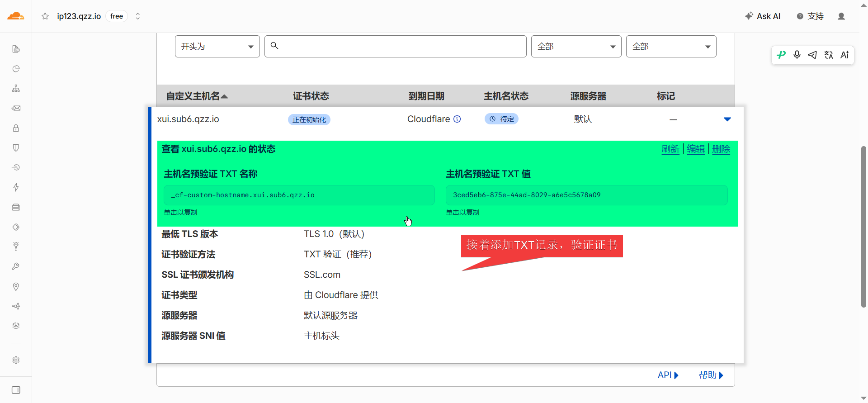Open the 帮助 help link

(711, 375)
